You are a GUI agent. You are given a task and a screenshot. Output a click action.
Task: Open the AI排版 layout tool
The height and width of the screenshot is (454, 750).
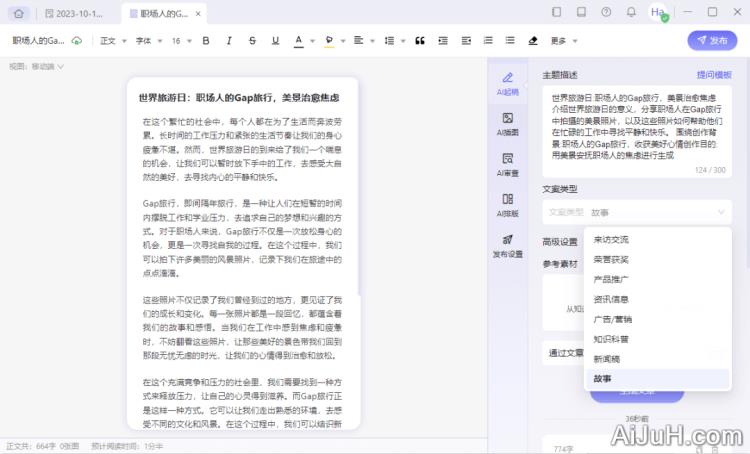pos(507,205)
